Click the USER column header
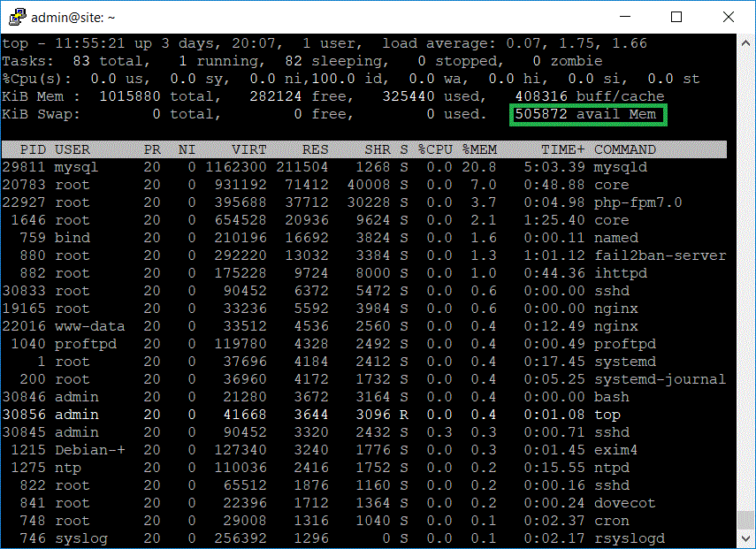756x549 pixels. (x=72, y=149)
